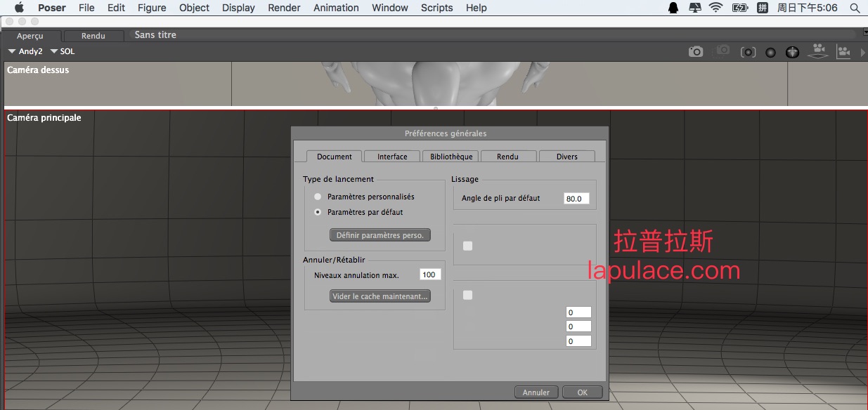868x410 pixels.
Task: Open the Caméra dessus camera menu
Action: (38, 70)
